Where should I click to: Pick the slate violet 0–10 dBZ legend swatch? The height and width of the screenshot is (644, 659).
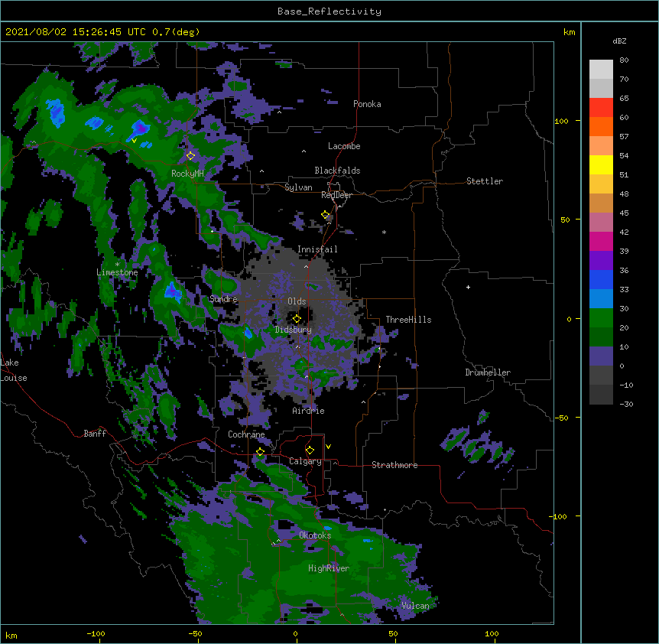click(601, 356)
